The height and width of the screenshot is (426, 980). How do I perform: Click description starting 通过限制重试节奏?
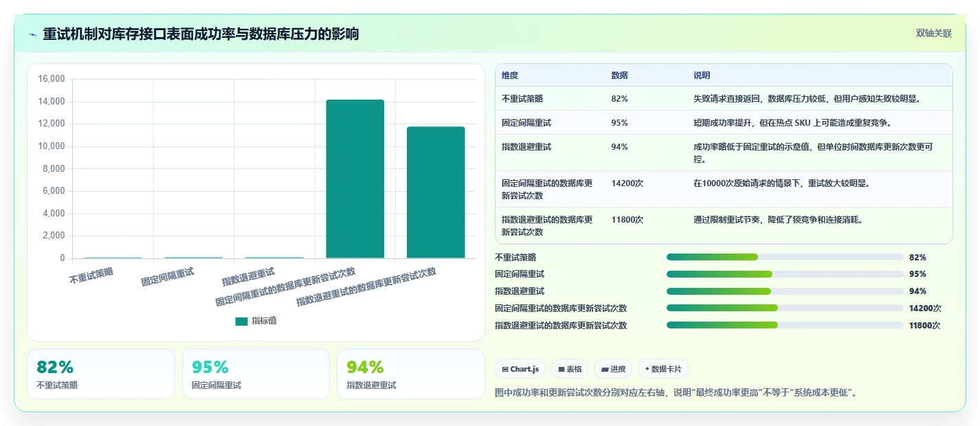click(778, 219)
